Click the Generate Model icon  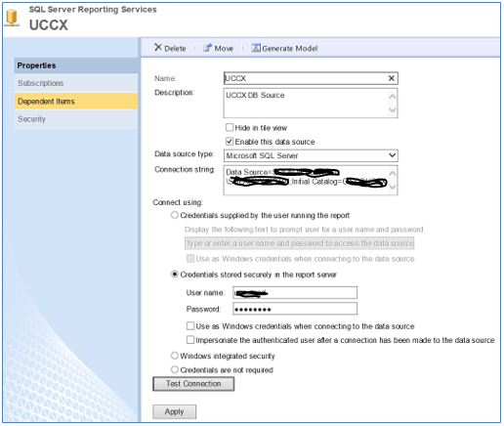click(256, 48)
